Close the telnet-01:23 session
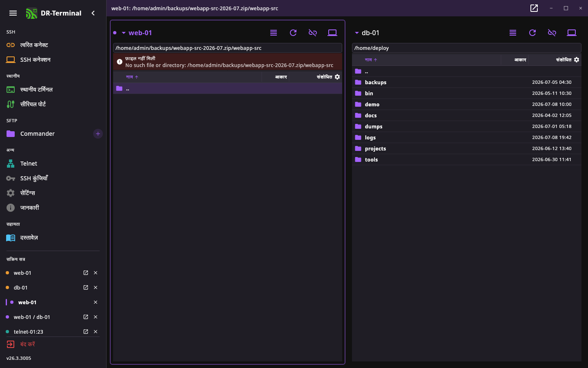 pyautogui.click(x=96, y=332)
